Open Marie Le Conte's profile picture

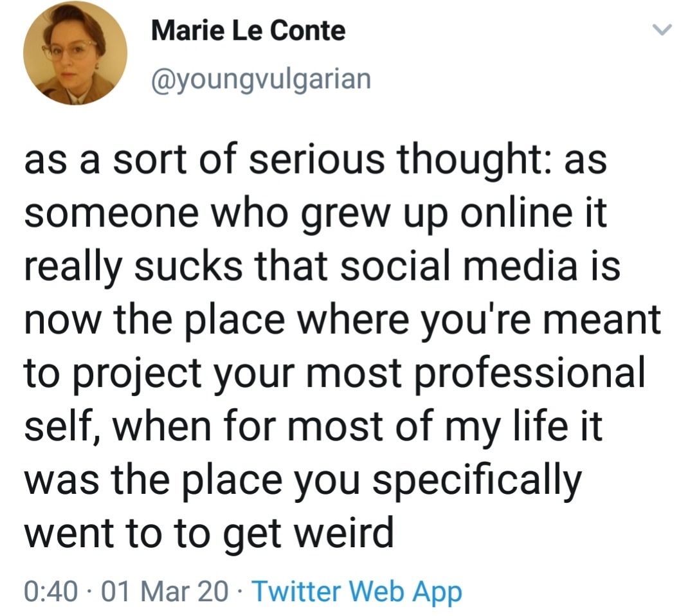click(75, 53)
